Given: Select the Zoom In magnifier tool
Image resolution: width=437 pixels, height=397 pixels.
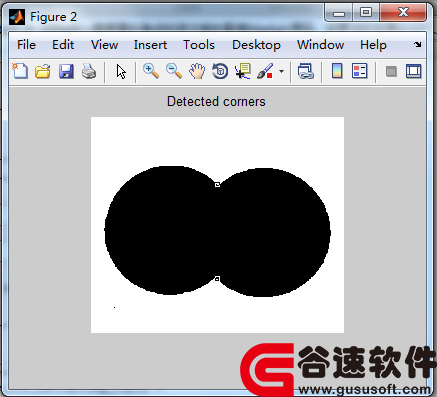Looking at the screenshot, I should coord(151,71).
